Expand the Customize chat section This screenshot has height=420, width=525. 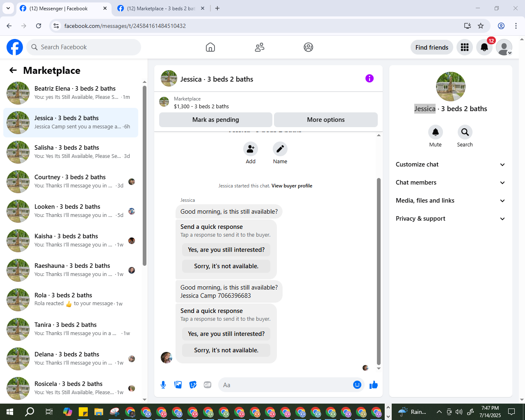(x=450, y=164)
